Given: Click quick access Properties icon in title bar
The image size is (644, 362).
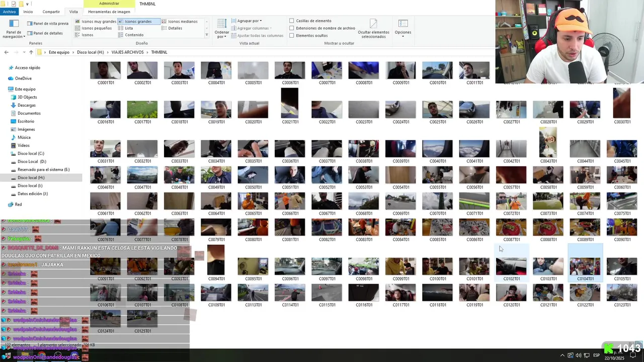Looking at the screenshot, I should pos(14,4).
